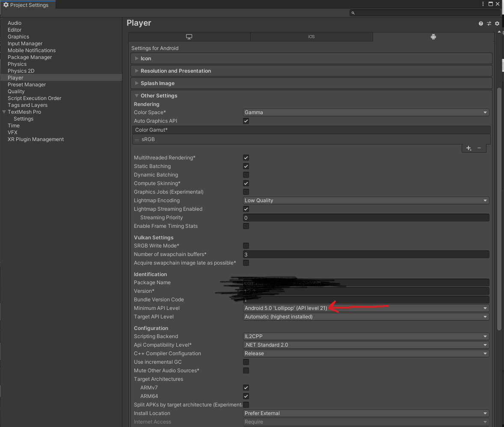
Task: Click the Streaming Priority value field
Action: pyautogui.click(x=366, y=218)
